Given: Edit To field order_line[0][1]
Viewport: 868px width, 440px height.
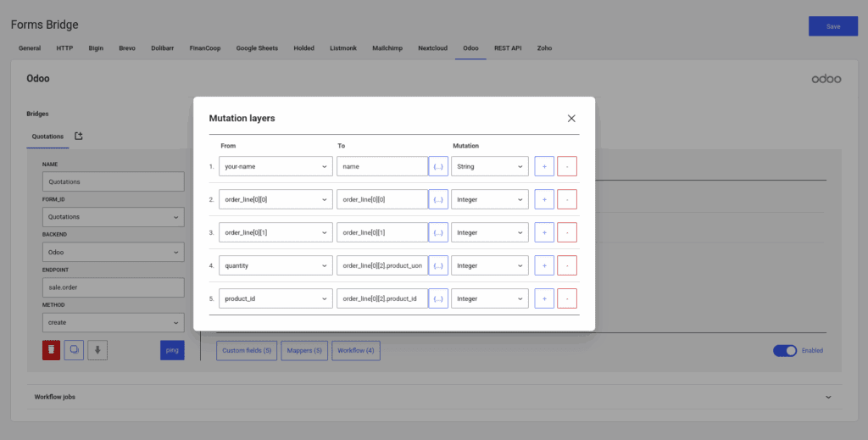Looking at the screenshot, I should [x=382, y=232].
